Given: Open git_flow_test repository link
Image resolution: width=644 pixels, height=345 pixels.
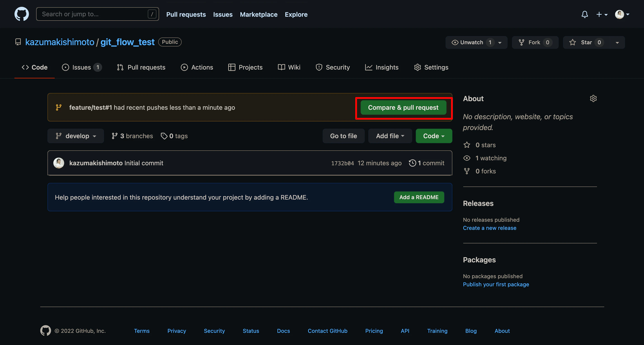Looking at the screenshot, I should (127, 42).
